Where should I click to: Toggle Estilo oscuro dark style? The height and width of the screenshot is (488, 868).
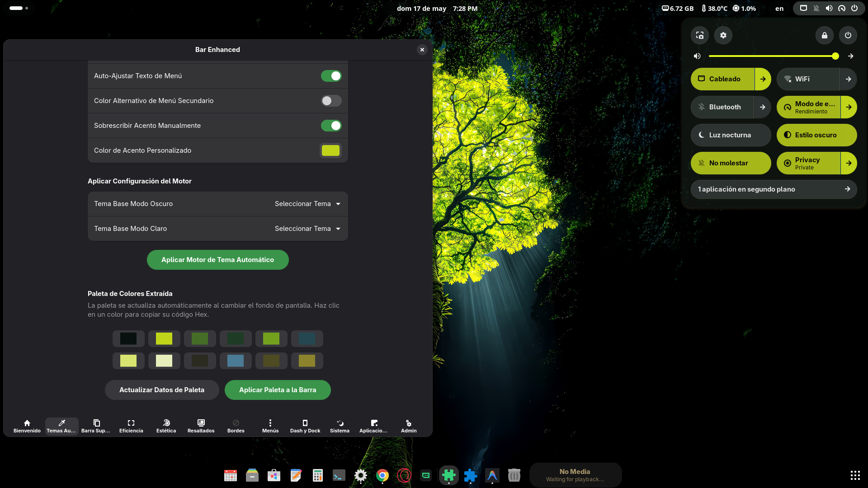point(816,135)
